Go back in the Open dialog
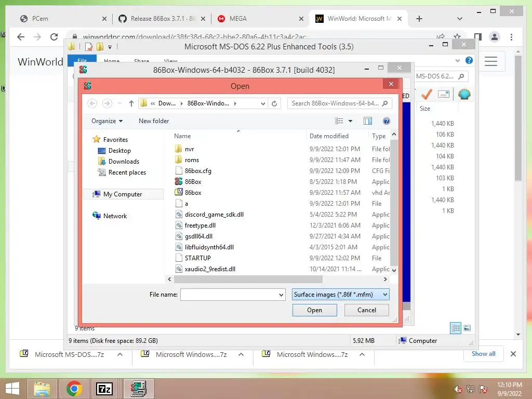This screenshot has width=532, height=399. (92, 103)
